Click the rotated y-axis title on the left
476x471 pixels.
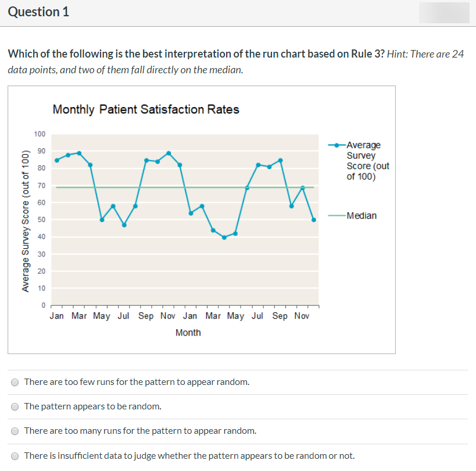tap(25, 221)
